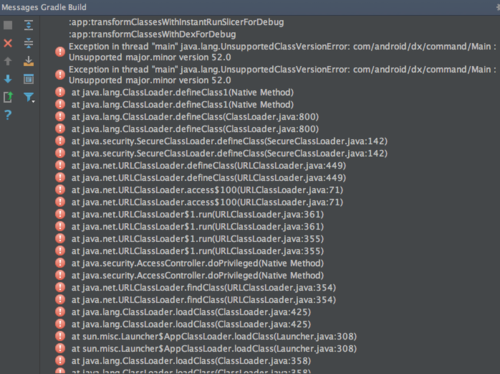Click the Expand All icon

pos(29,25)
